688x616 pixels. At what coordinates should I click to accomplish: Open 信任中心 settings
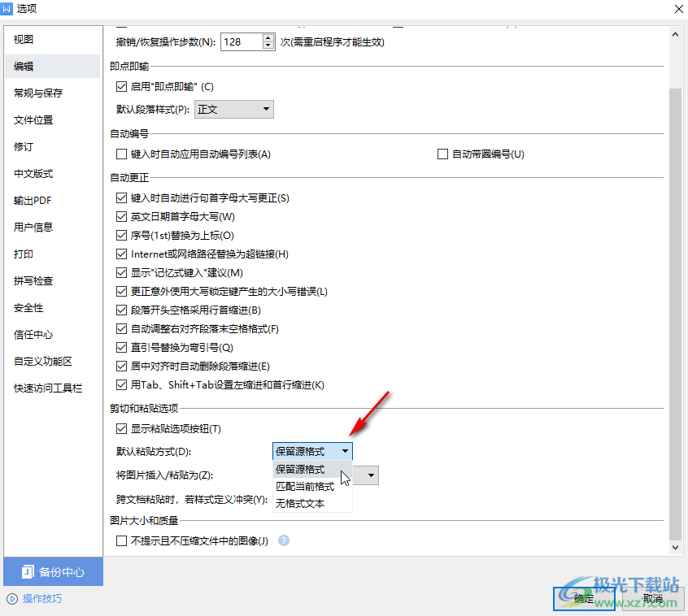(53, 335)
